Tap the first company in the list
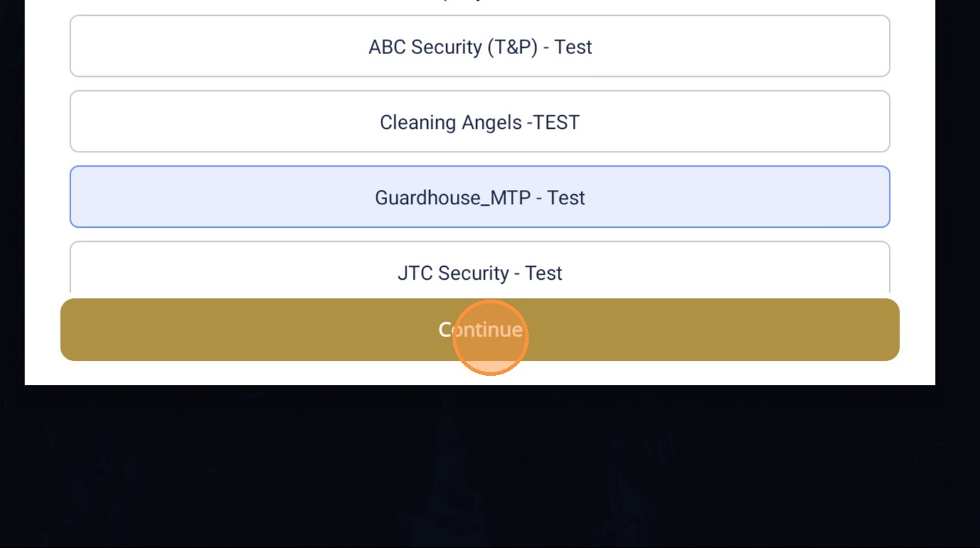 point(480,47)
